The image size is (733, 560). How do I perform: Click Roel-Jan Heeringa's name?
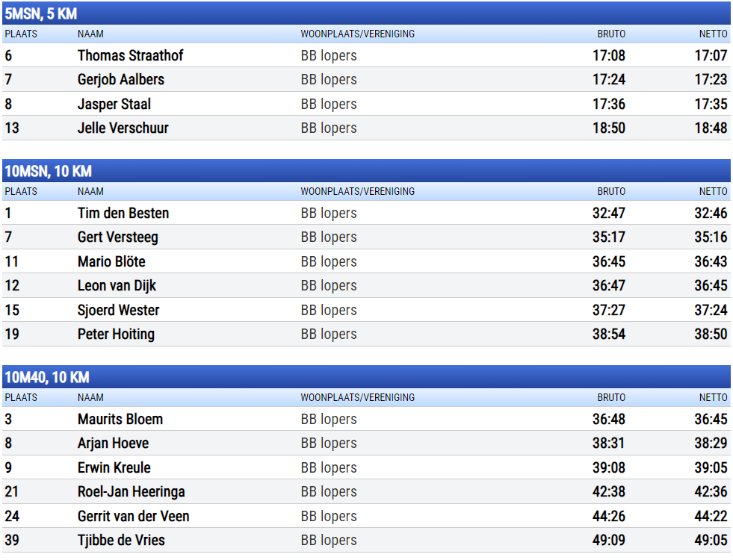[131, 491]
